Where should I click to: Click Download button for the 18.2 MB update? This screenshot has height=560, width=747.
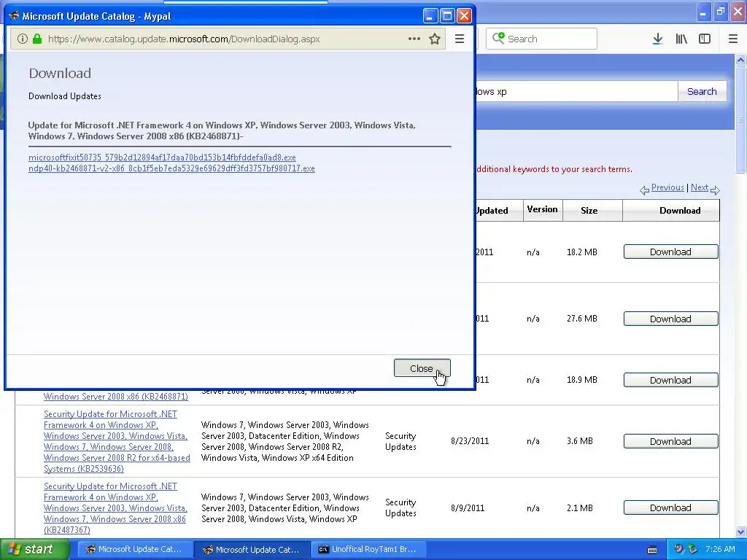[x=671, y=252]
